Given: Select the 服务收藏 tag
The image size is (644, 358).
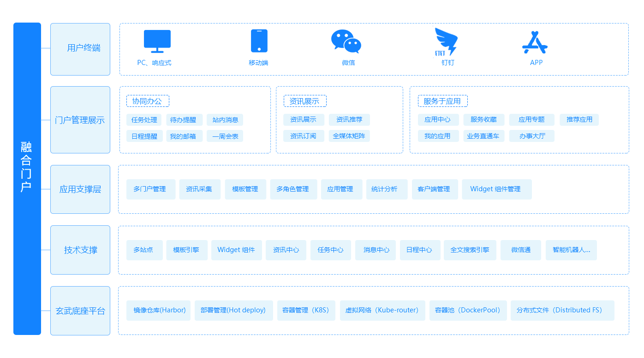Looking at the screenshot, I should point(484,120).
